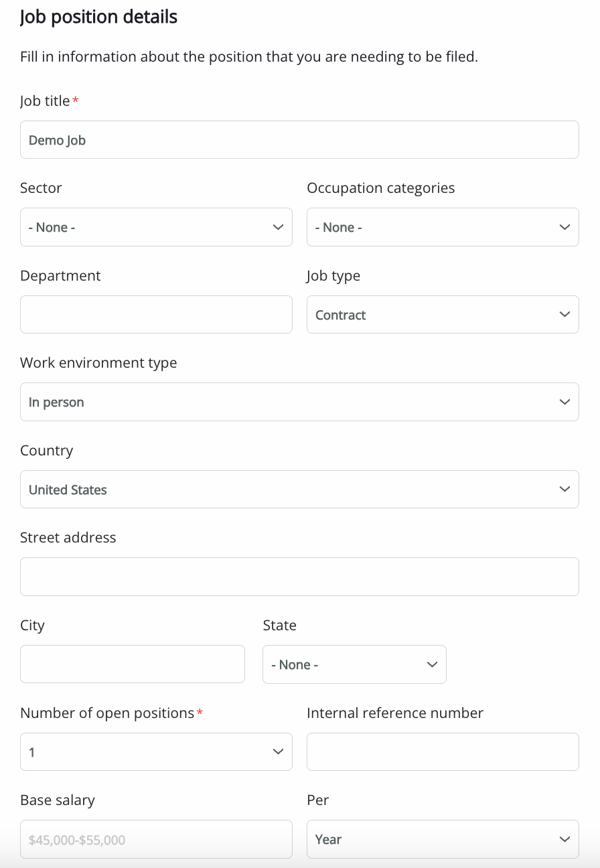Click the Job title text field
The width and height of the screenshot is (600, 868).
(299, 140)
